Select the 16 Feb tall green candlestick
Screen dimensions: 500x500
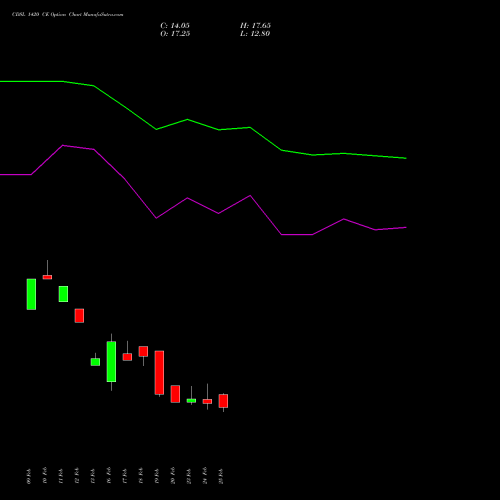[x=111, y=362]
